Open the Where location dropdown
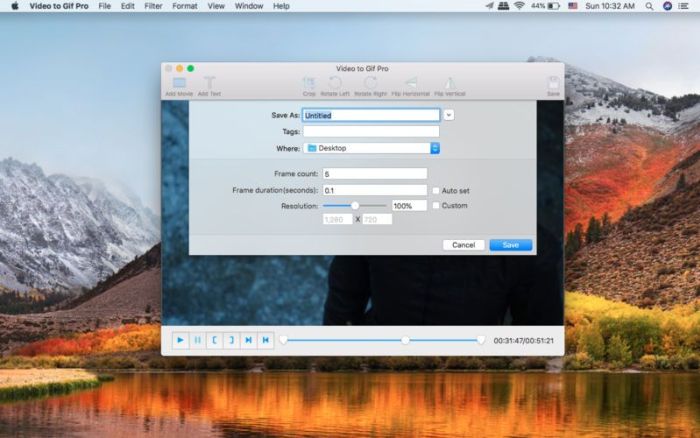Screen dimensions: 700x438 click(435, 148)
